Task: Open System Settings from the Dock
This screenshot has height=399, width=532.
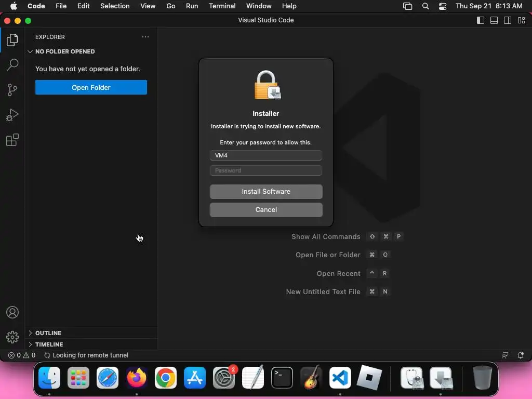Action: [x=224, y=378]
